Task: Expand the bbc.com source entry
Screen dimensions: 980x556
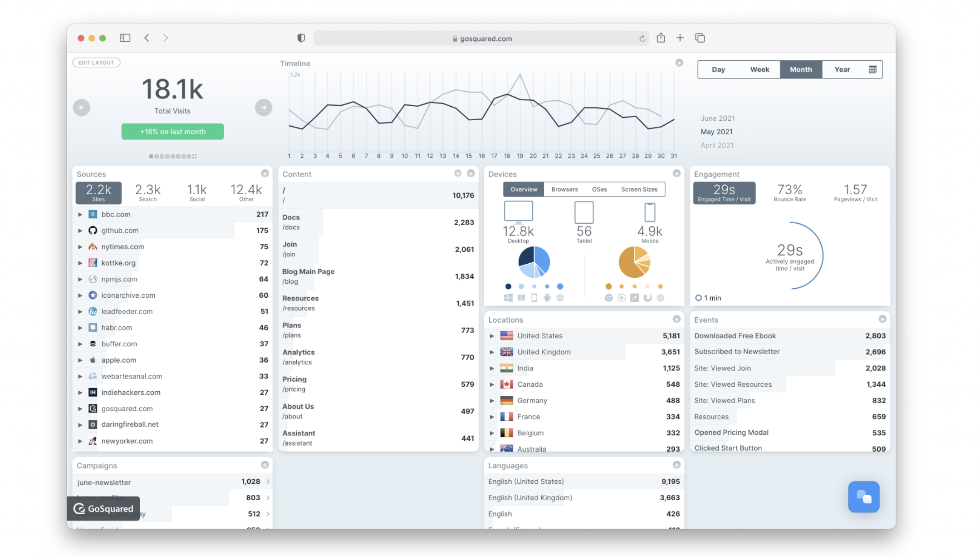Action: point(80,214)
